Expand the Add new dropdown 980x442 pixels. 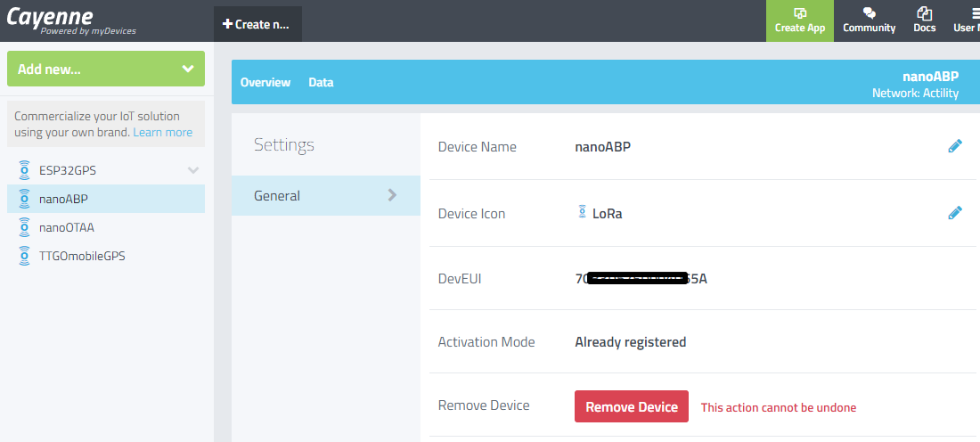click(106, 69)
